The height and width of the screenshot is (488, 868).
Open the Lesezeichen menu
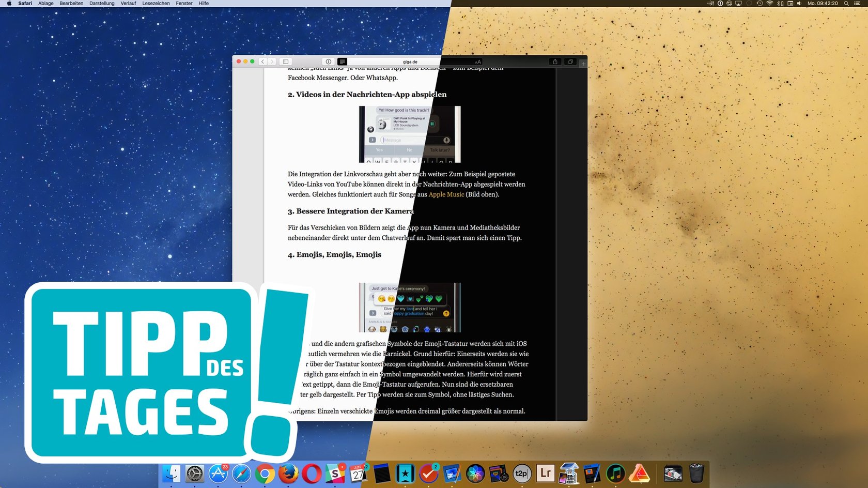(156, 3)
